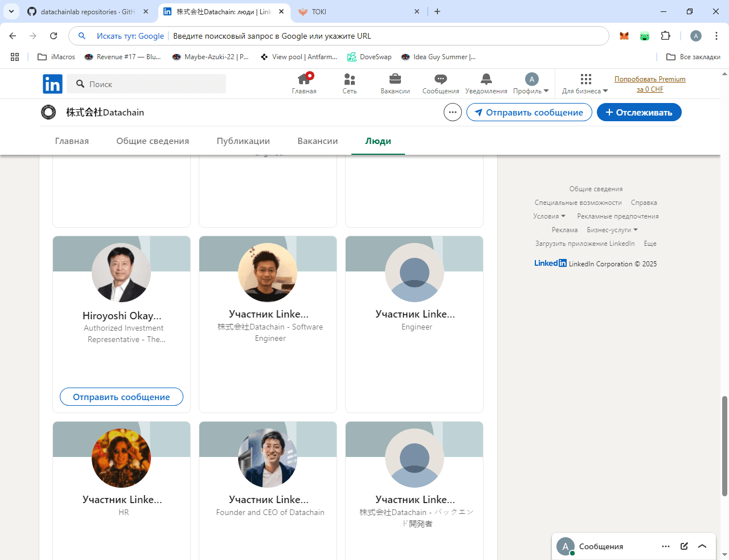This screenshot has height=560, width=729.
Task: Open Software Engineer member profile photo
Action: coord(268,273)
